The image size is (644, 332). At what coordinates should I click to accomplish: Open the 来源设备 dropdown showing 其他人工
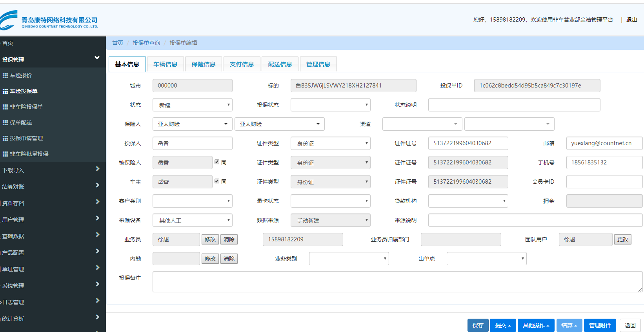(192, 220)
